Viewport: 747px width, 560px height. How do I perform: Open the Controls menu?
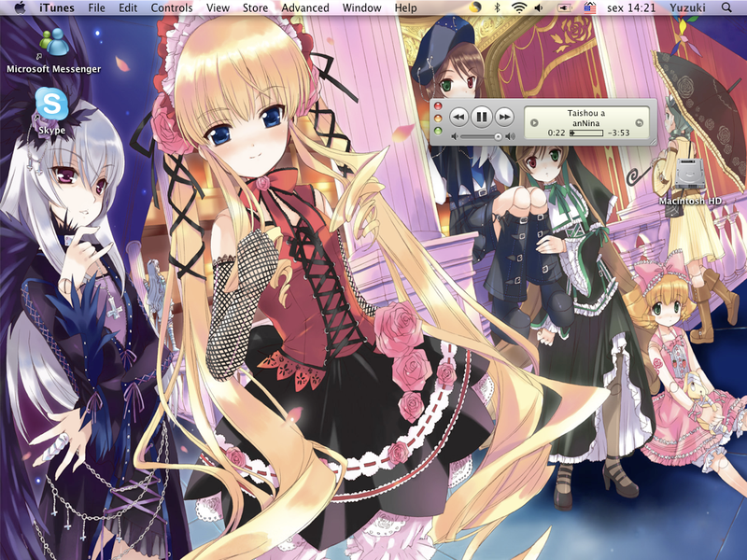pyautogui.click(x=172, y=7)
